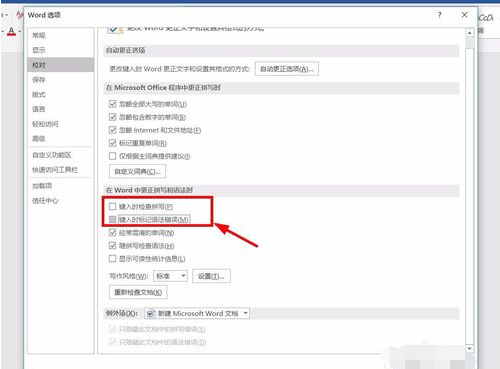Click the 自动更正选项(A)... button

tap(287, 69)
